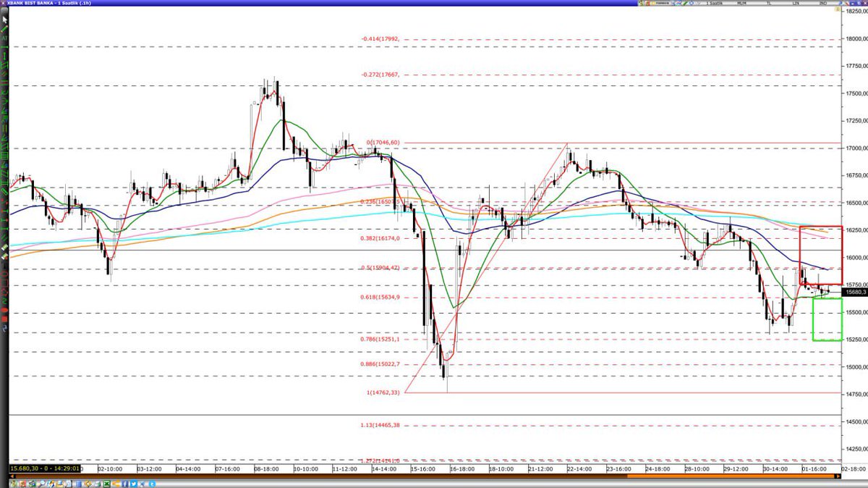This screenshot has width=868, height=488.
Task: Click the round blue icon at the bottom toolbar's end
Action: 152,484
